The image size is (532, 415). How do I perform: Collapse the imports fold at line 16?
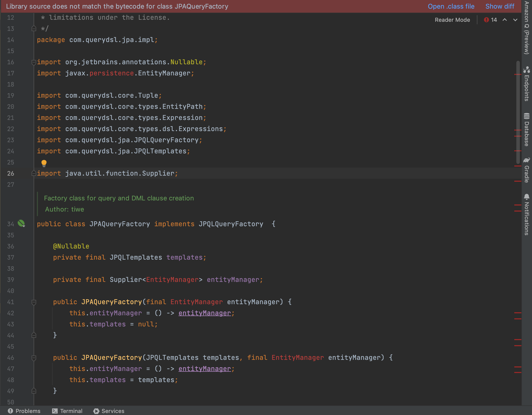[34, 62]
